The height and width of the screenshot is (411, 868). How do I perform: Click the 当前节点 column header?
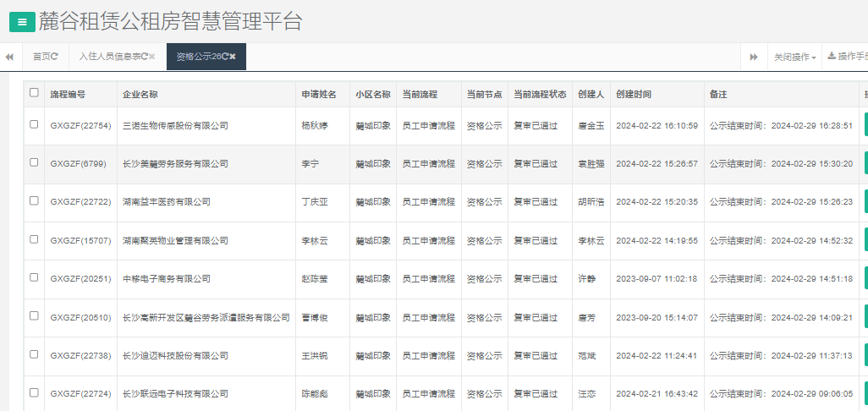point(485,95)
